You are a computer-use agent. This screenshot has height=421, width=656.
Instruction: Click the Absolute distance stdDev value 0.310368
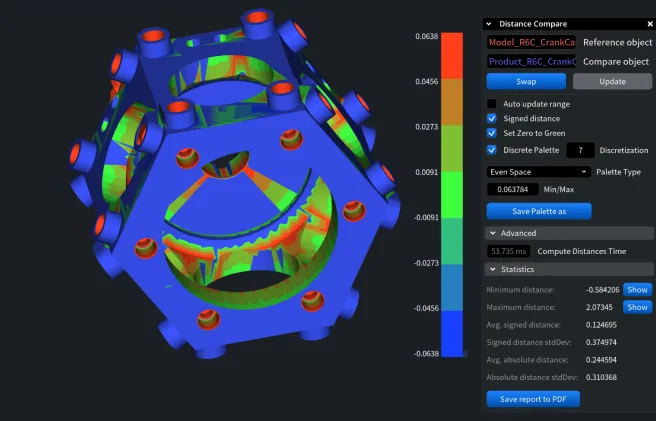601,377
